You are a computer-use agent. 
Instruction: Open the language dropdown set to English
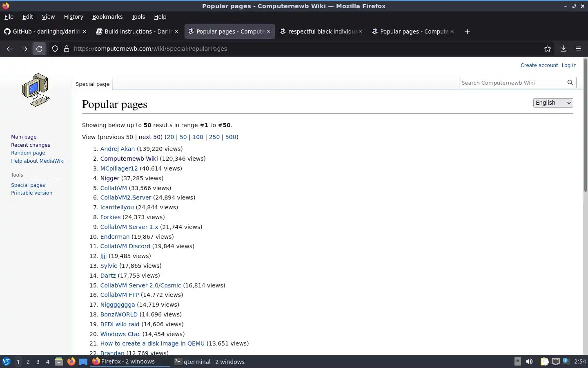(x=553, y=103)
